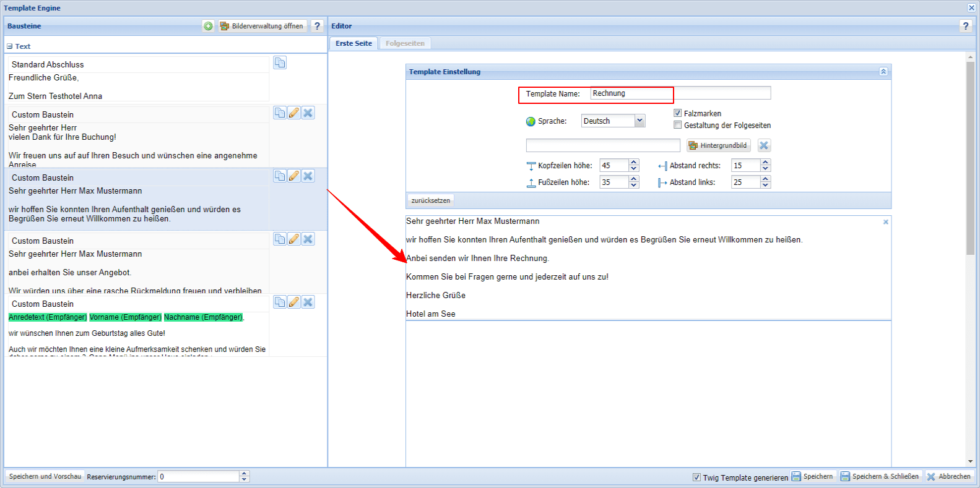Copy the Standard Abschluss text block
980x488 pixels.
(x=280, y=63)
